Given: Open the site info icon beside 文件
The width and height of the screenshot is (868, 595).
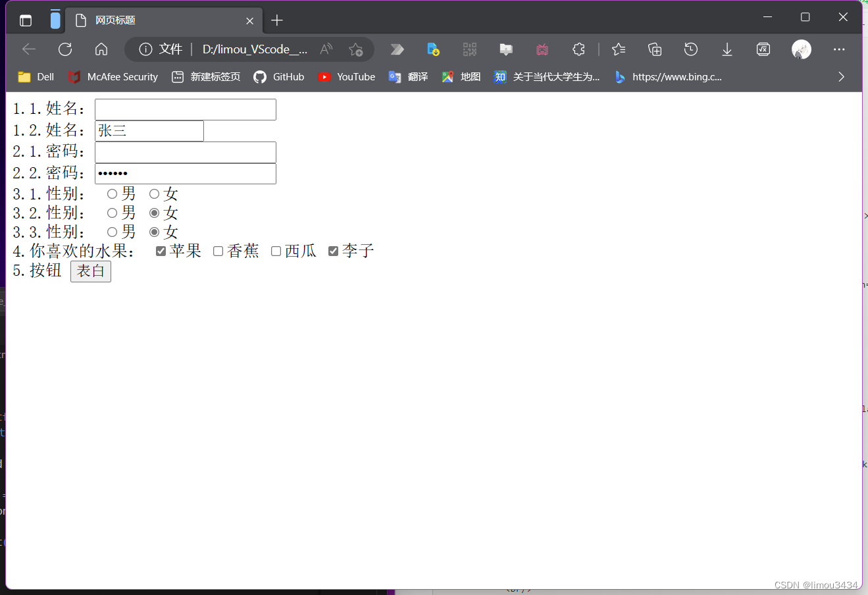Looking at the screenshot, I should [x=145, y=49].
